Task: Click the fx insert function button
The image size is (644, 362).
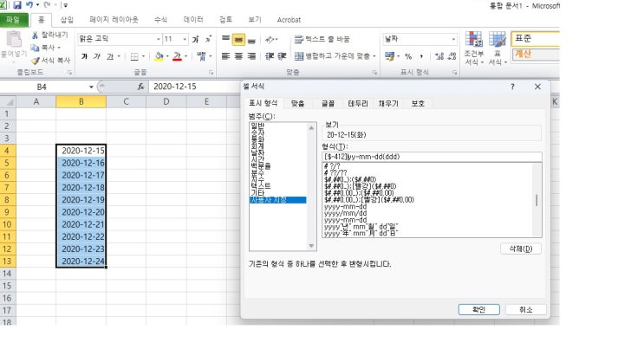Action: (141, 87)
